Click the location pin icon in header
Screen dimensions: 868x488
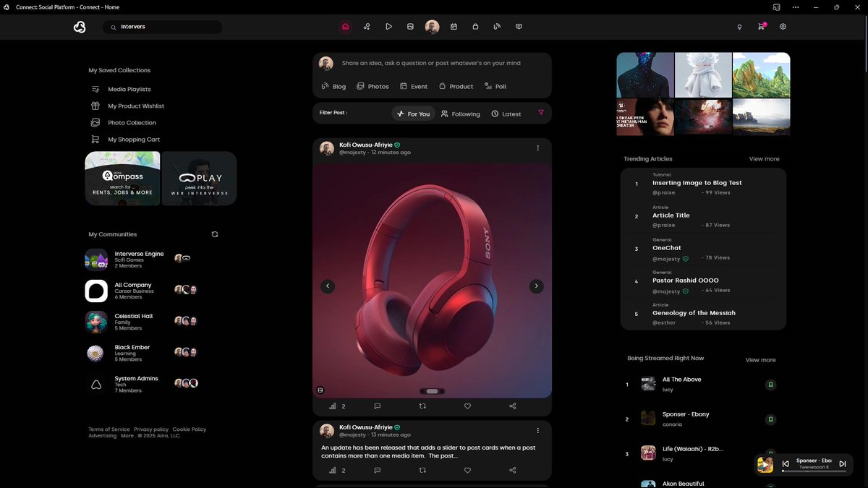(739, 27)
